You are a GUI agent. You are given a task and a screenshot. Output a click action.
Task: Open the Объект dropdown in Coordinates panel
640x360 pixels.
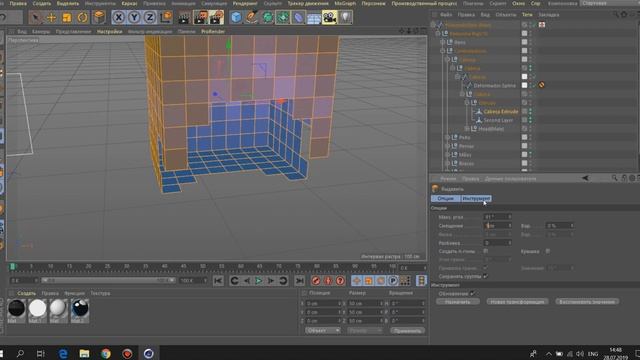[x=322, y=331]
